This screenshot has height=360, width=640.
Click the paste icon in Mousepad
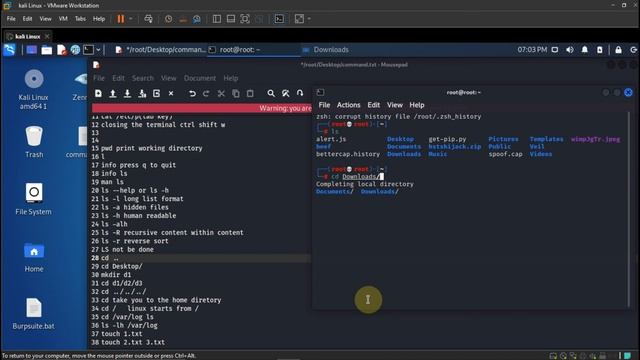point(250,93)
